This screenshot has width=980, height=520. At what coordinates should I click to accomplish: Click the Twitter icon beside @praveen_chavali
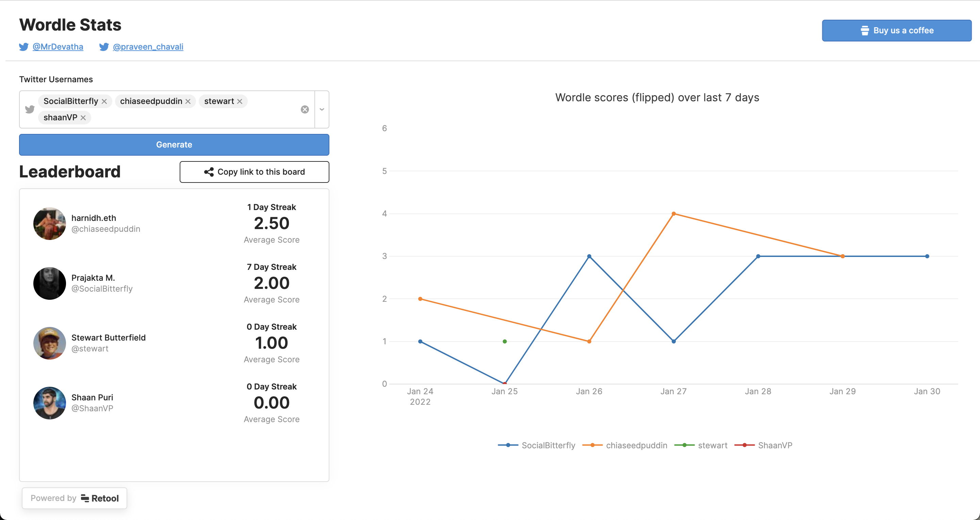(x=103, y=47)
